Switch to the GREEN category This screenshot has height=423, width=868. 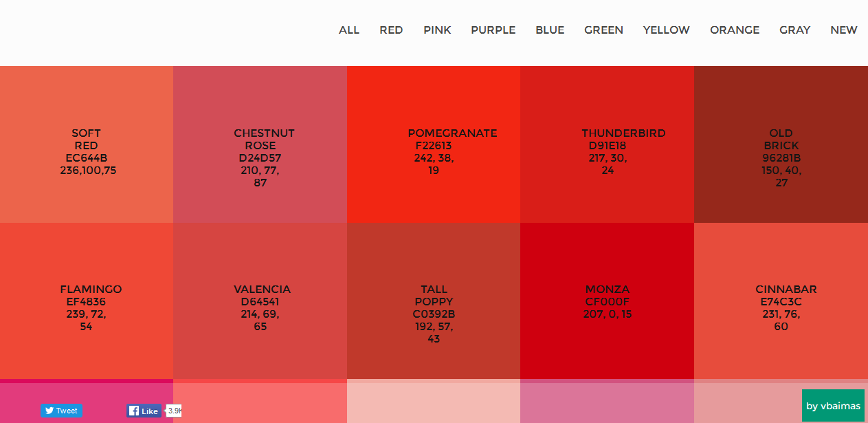point(603,30)
